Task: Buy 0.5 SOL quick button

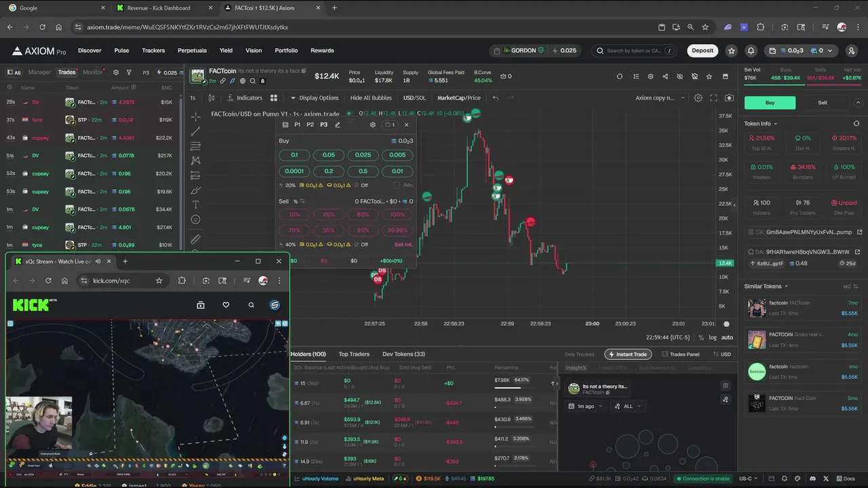Action: click(363, 171)
